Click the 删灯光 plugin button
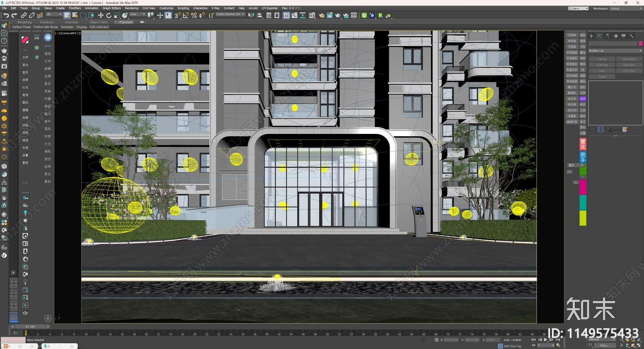This screenshot has height=349, width=644. coord(572,87)
